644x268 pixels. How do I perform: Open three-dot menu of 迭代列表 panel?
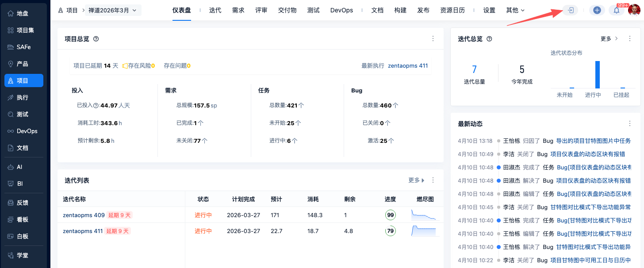433,180
